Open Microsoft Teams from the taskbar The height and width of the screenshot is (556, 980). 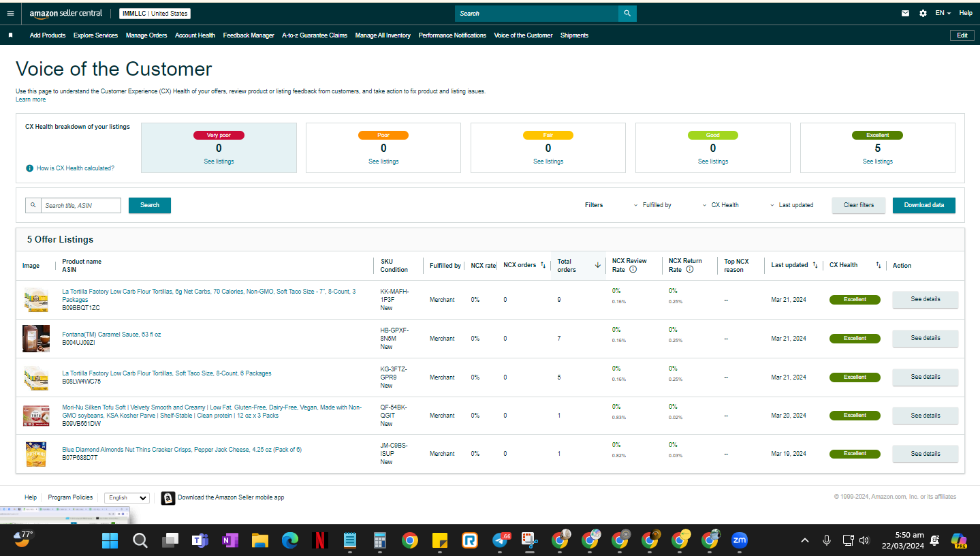click(200, 541)
